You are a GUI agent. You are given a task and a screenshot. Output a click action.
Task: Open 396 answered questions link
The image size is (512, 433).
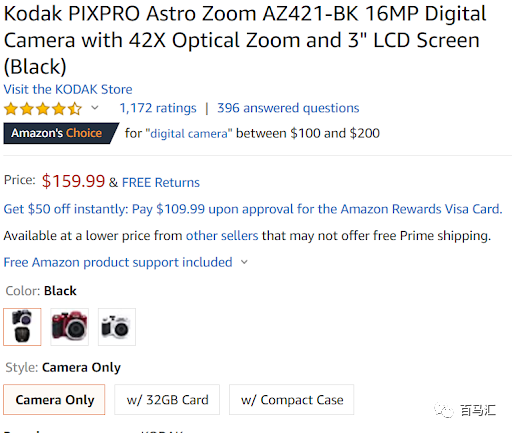(288, 108)
